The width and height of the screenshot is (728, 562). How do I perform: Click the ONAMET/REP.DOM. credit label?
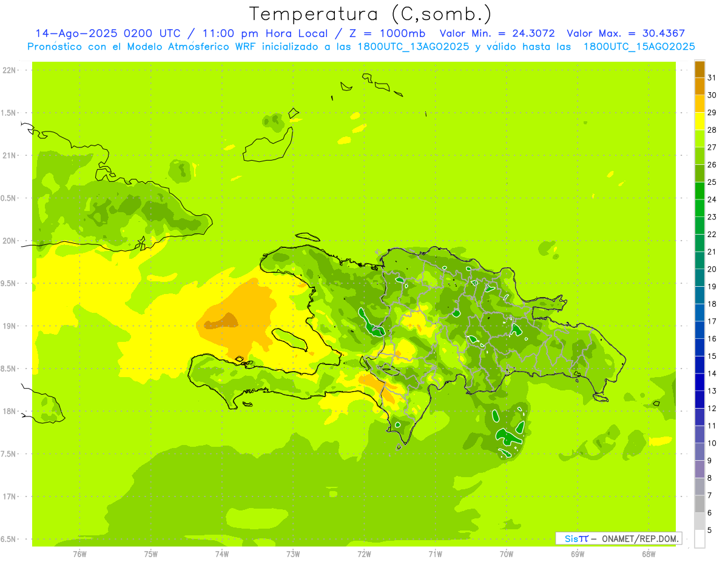coord(641,538)
